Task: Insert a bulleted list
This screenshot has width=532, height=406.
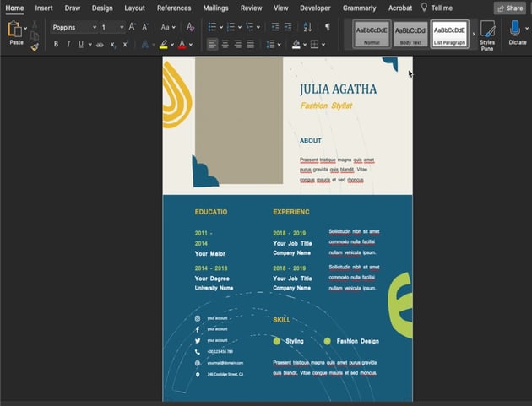Action: [x=212, y=27]
